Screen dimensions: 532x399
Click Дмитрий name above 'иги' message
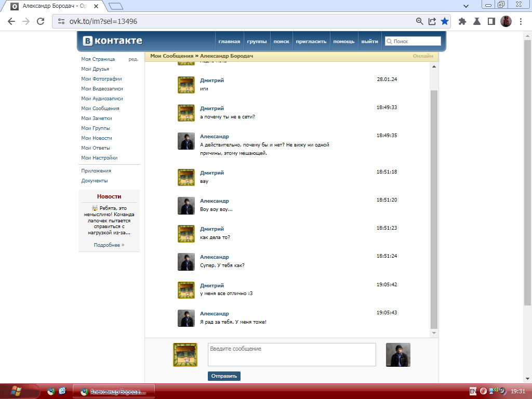212,81
